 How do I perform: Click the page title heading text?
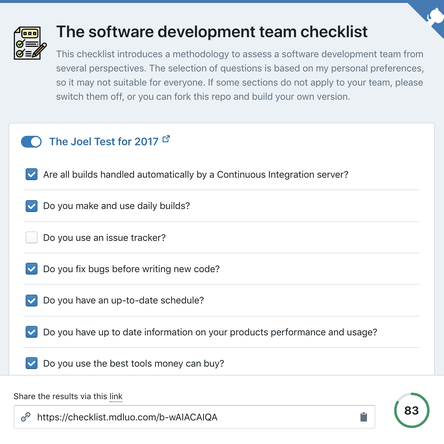212,32
